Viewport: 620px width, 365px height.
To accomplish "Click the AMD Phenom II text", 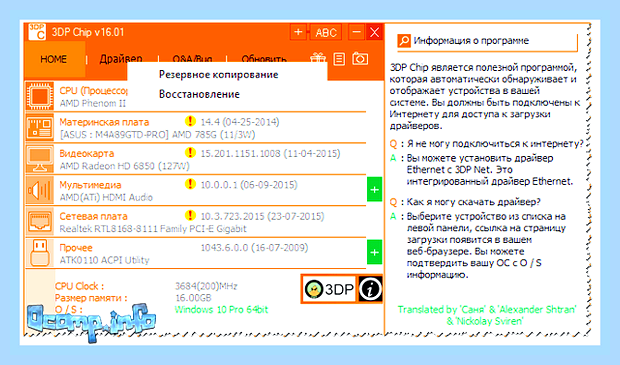I will click(93, 103).
